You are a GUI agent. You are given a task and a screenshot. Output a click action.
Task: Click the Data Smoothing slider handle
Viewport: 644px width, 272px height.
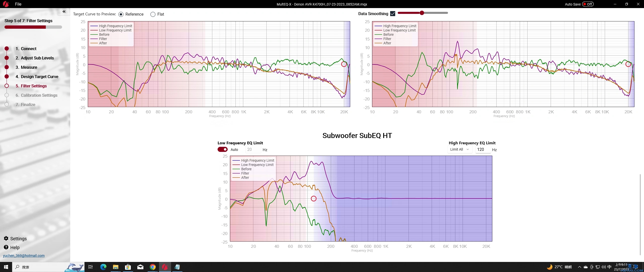coord(422,13)
